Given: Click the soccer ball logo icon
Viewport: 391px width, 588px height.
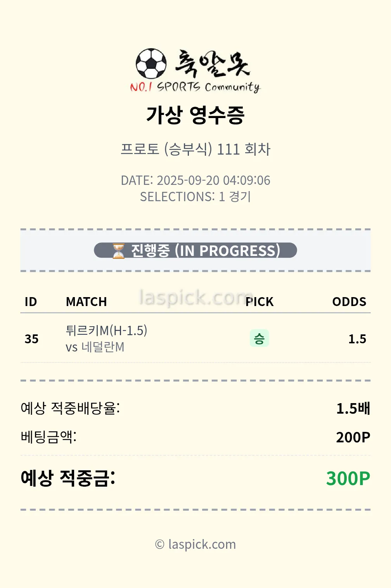Looking at the screenshot, I should pyautogui.click(x=151, y=63).
